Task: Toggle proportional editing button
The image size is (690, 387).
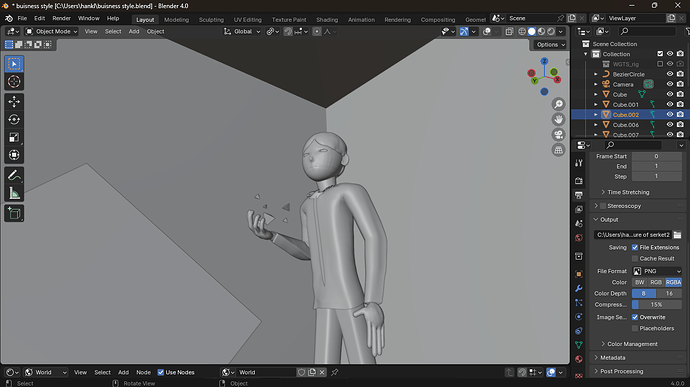Action: pos(317,32)
